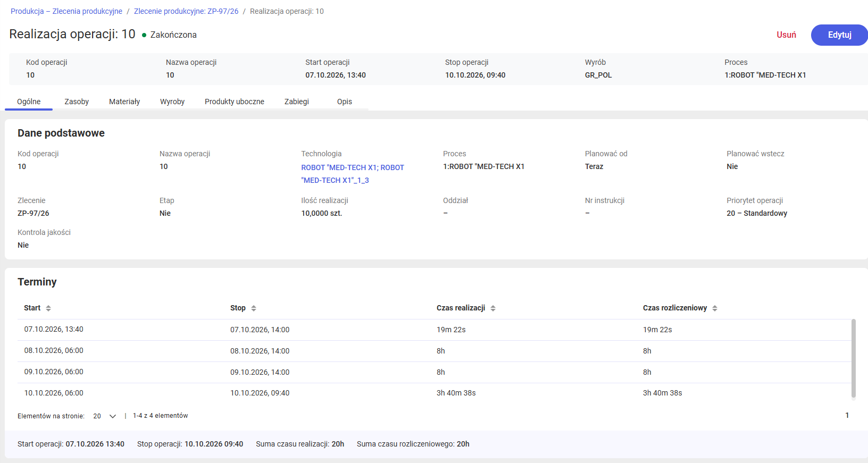Click the ZP-97/26 Zlecenie value
This screenshot has height=463, width=868.
(34, 214)
